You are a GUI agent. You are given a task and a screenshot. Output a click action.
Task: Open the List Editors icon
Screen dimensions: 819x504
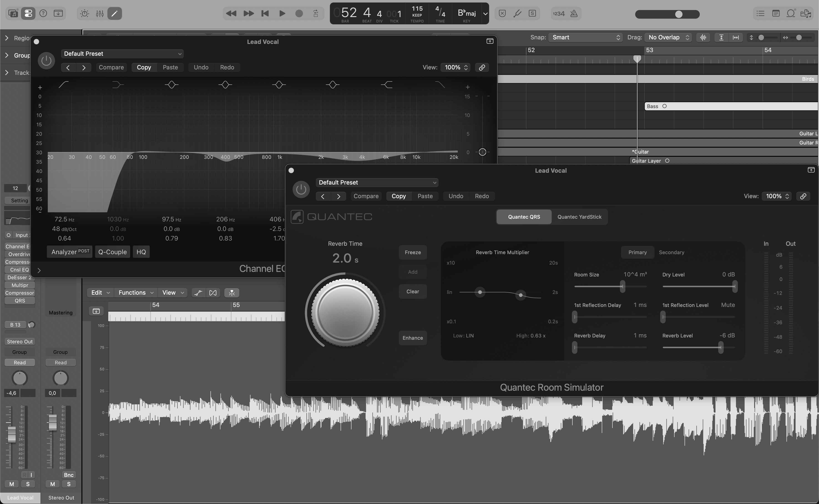(x=760, y=13)
